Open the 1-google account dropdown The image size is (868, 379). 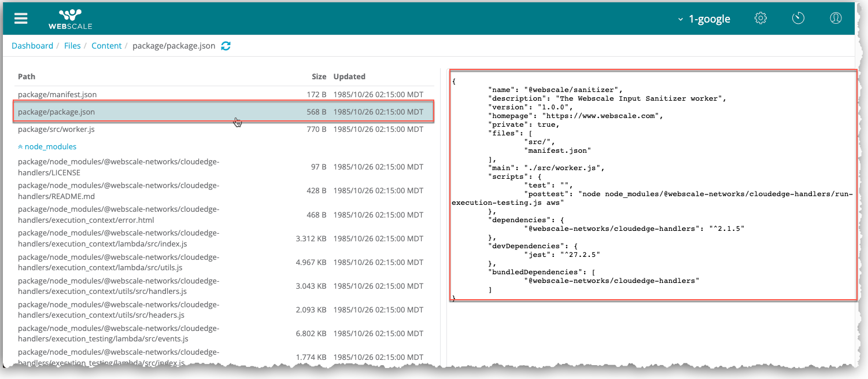(x=704, y=19)
